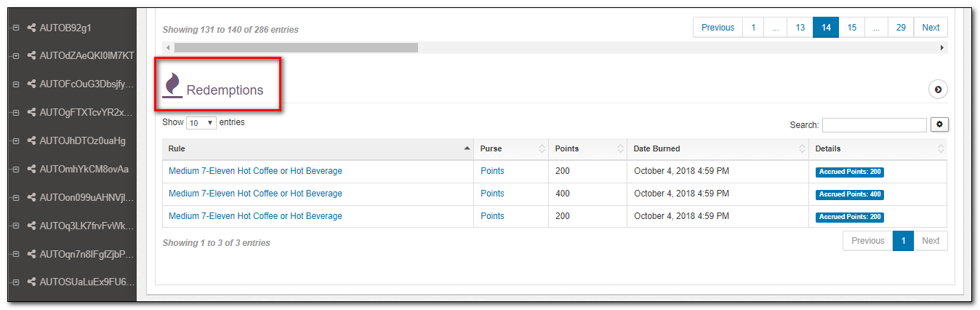Click the Redemptions flame icon
The height and width of the screenshot is (310, 980).
click(172, 85)
